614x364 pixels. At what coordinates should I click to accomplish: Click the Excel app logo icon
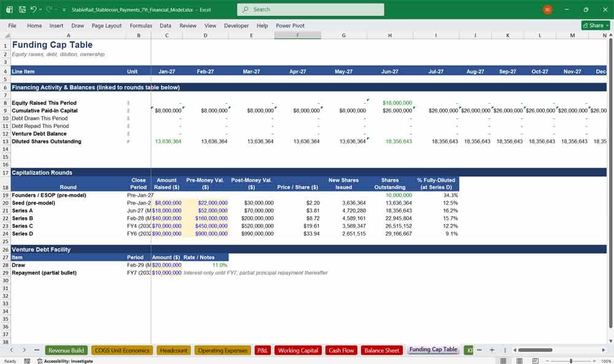coord(9,9)
